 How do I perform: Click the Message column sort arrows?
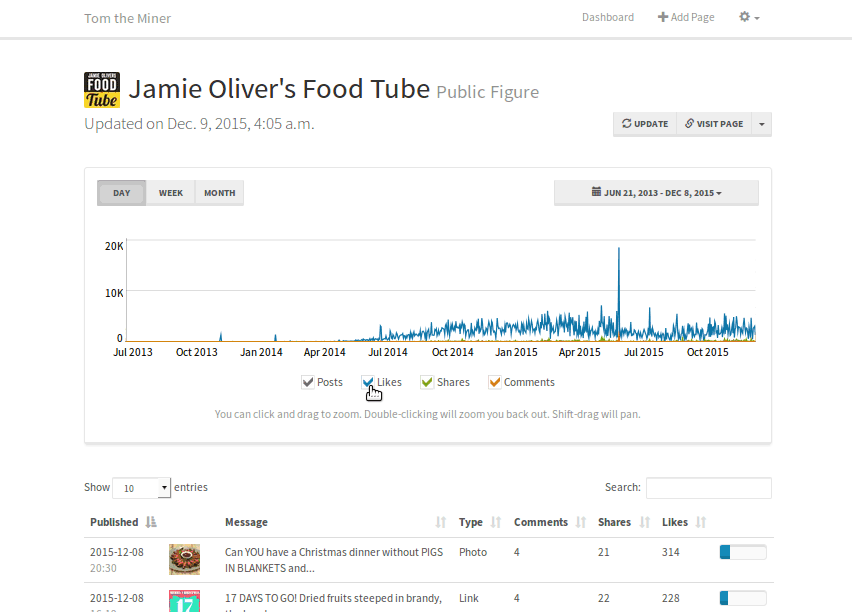[441, 522]
